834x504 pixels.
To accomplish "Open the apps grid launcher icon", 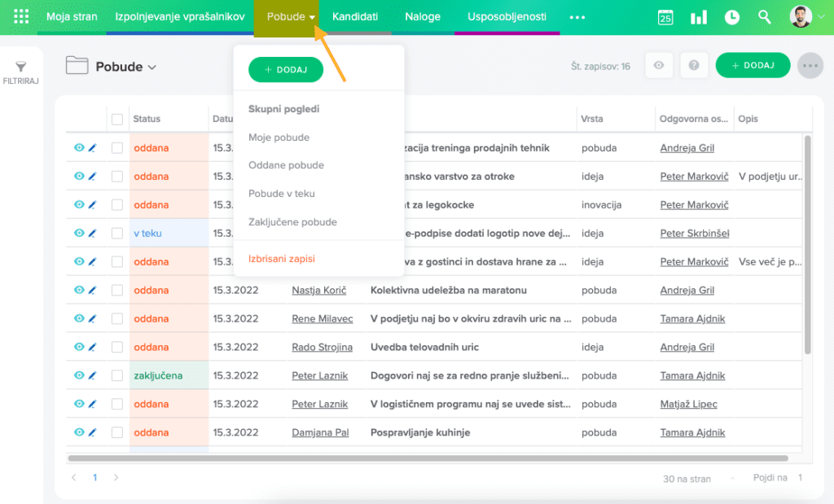I will pyautogui.click(x=22, y=17).
